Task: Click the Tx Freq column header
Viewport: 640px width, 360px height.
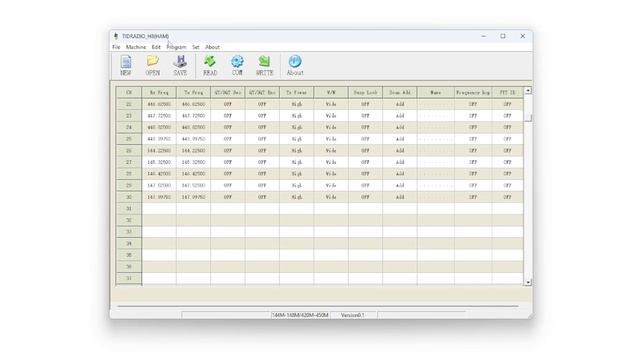Action: pos(193,93)
